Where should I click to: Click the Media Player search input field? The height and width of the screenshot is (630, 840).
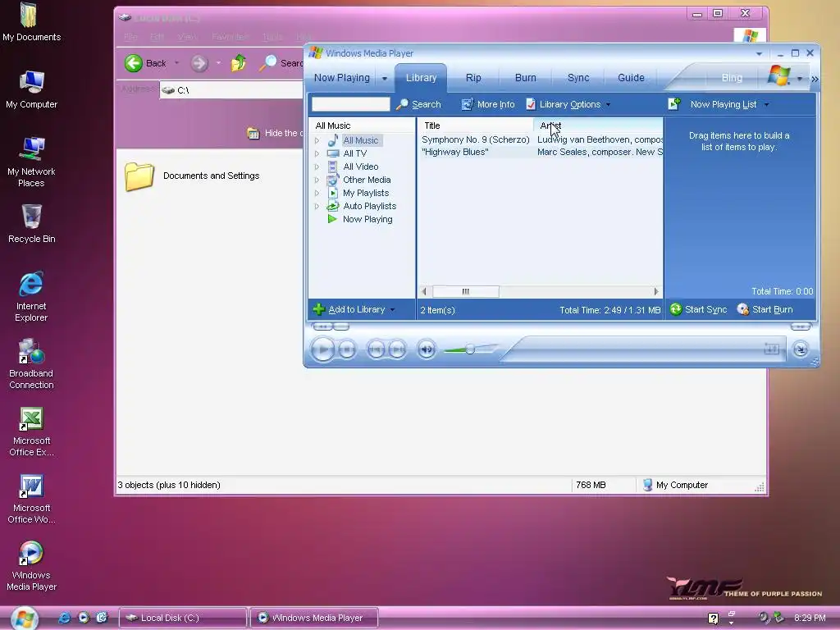[351, 104]
